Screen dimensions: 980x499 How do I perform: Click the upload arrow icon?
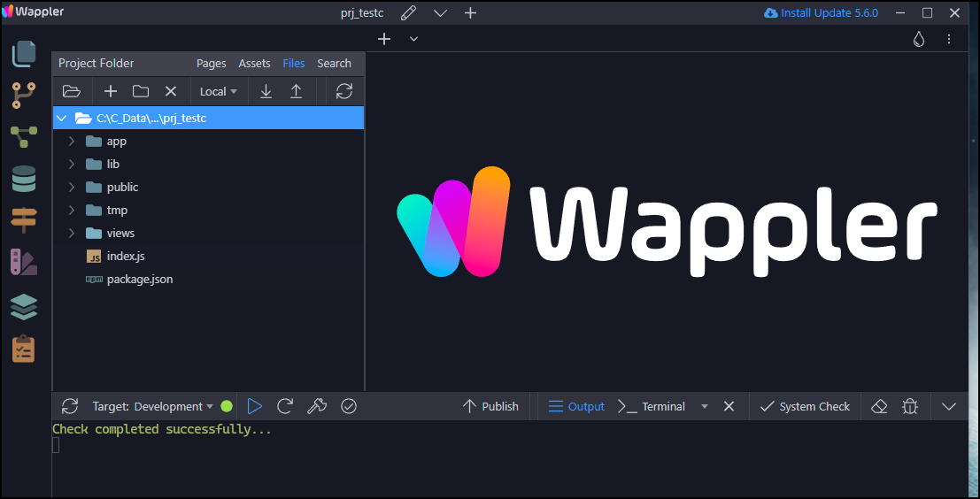click(297, 91)
